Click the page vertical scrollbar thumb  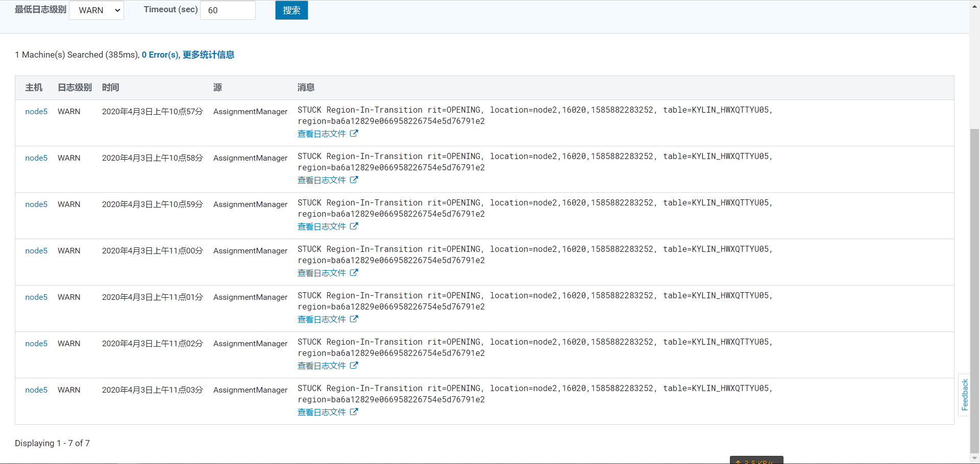point(974,291)
